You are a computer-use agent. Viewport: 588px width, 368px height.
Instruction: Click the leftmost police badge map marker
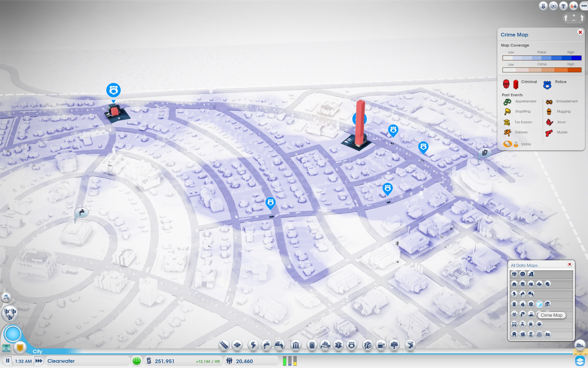[113, 90]
